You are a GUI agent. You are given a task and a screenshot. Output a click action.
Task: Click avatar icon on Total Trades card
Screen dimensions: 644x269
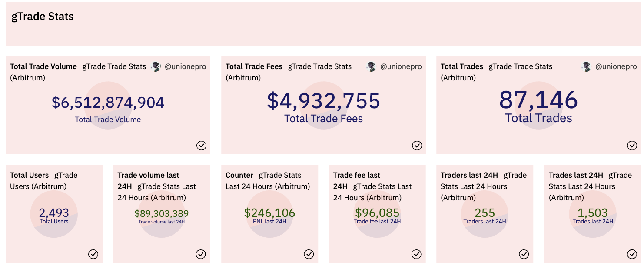point(586,67)
